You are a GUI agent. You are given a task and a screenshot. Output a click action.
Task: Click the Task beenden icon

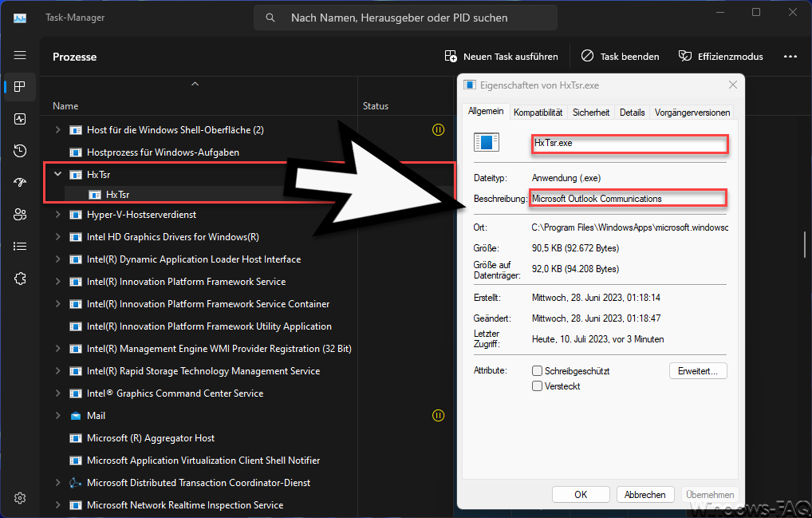point(587,56)
